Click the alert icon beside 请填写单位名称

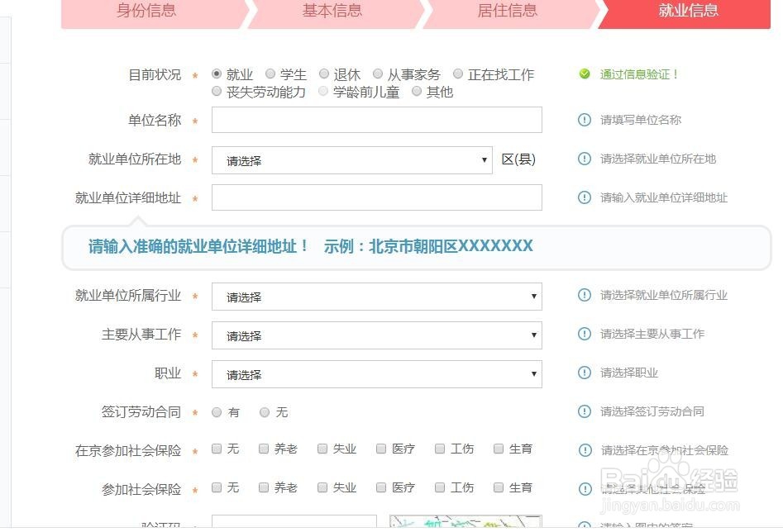coord(585,119)
